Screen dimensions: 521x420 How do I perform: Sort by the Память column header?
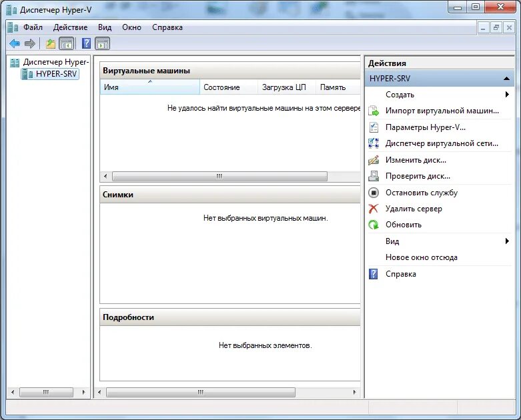tap(338, 87)
